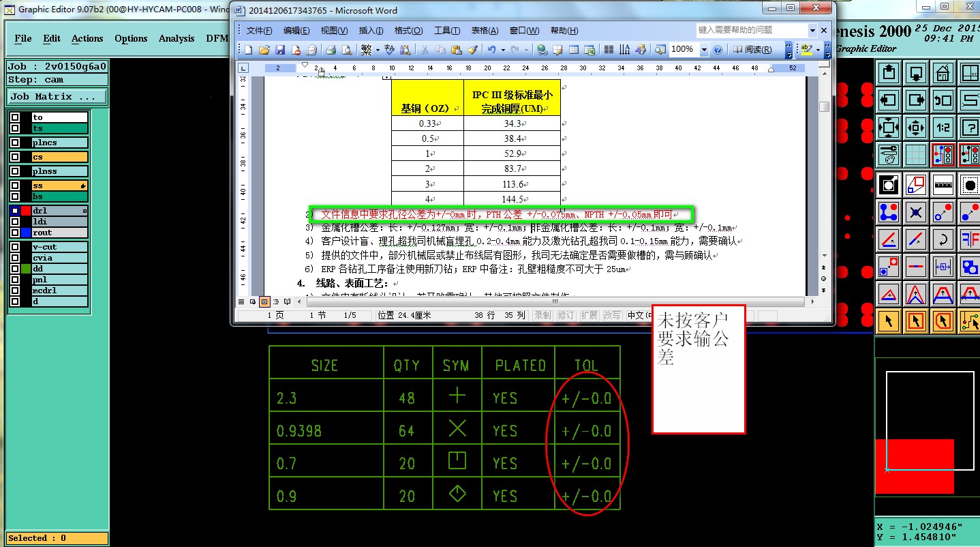
Task: Open the Actions menu in Graphic Editor
Action: pyautogui.click(x=87, y=39)
